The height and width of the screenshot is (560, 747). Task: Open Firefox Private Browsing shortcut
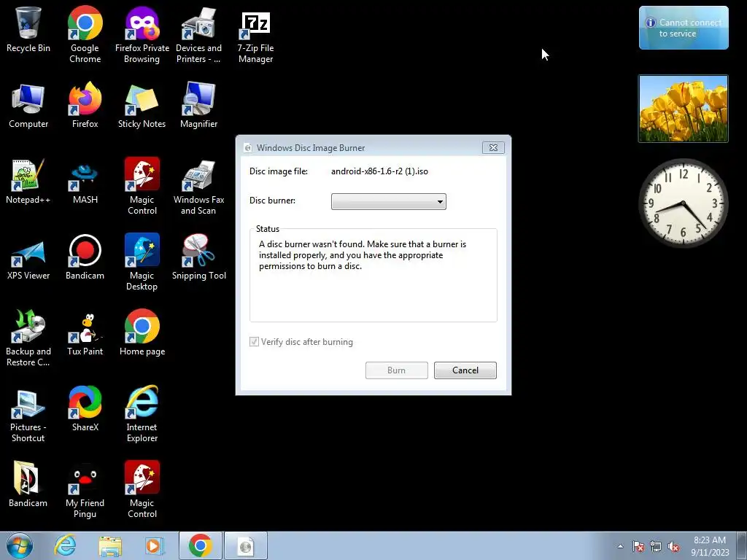142,34
